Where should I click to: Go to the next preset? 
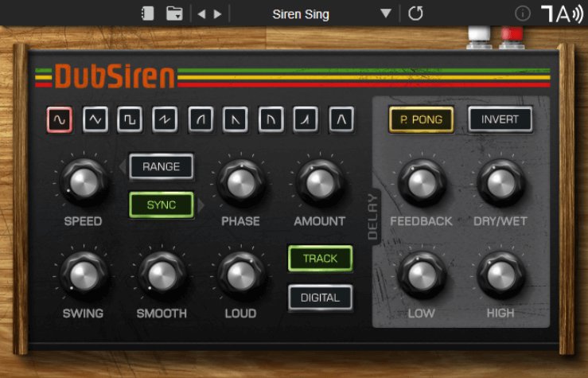(x=217, y=14)
